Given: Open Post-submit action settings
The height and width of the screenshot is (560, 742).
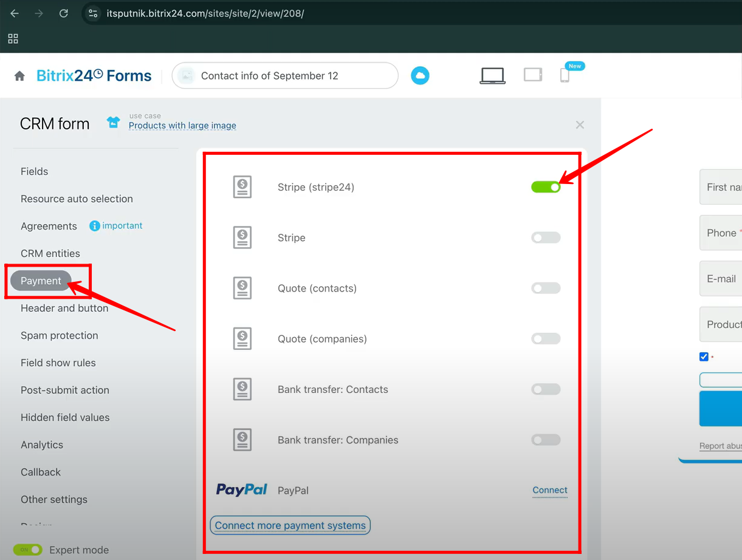Looking at the screenshot, I should [x=65, y=390].
